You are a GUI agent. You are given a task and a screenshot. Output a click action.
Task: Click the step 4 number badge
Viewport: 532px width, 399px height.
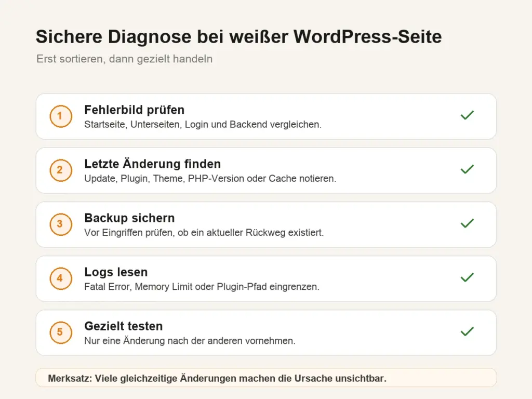point(61,278)
